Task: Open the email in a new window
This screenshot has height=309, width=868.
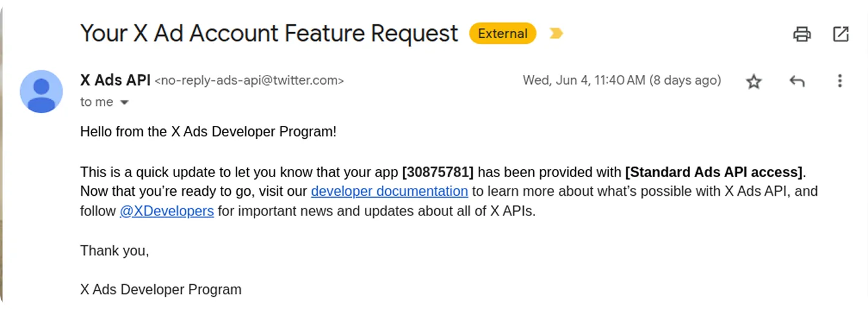Action: click(841, 34)
